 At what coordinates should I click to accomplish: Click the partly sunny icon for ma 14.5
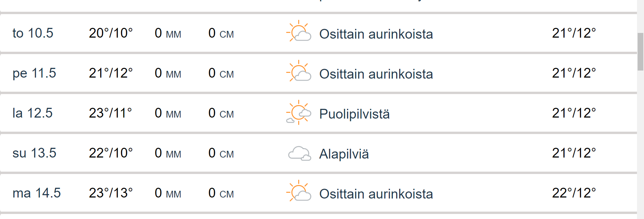[299, 191]
